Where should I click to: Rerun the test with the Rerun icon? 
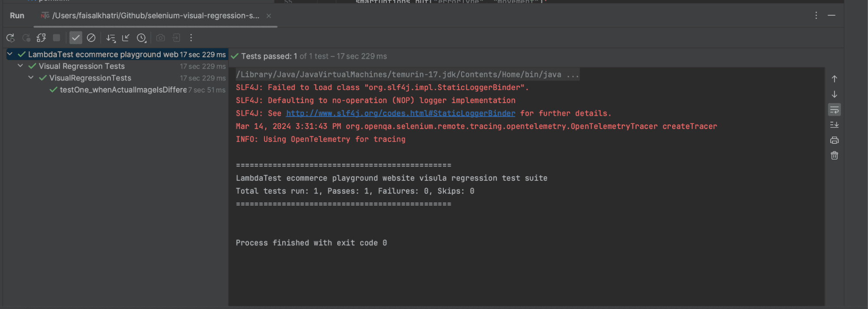pyautogui.click(x=10, y=38)
